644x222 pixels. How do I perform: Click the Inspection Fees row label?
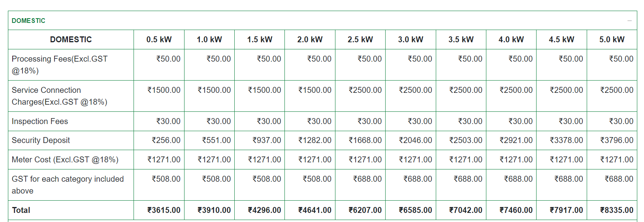40,121
